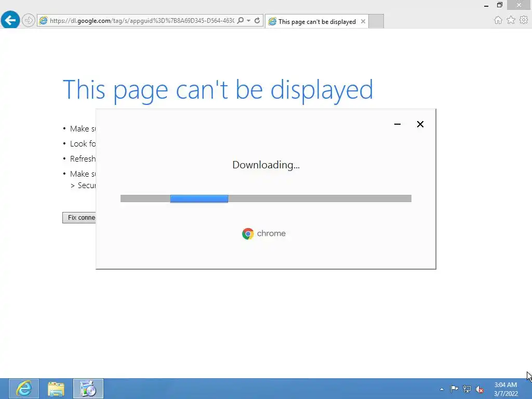Click the 'Downloading...' status text
532x399 pixels.
tap(266, 165)
